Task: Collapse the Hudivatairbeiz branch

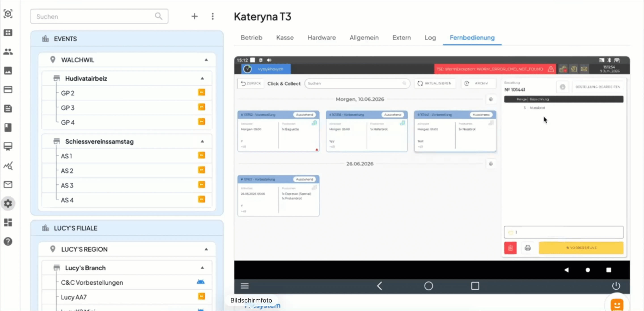Action: [x=202, y=78]
